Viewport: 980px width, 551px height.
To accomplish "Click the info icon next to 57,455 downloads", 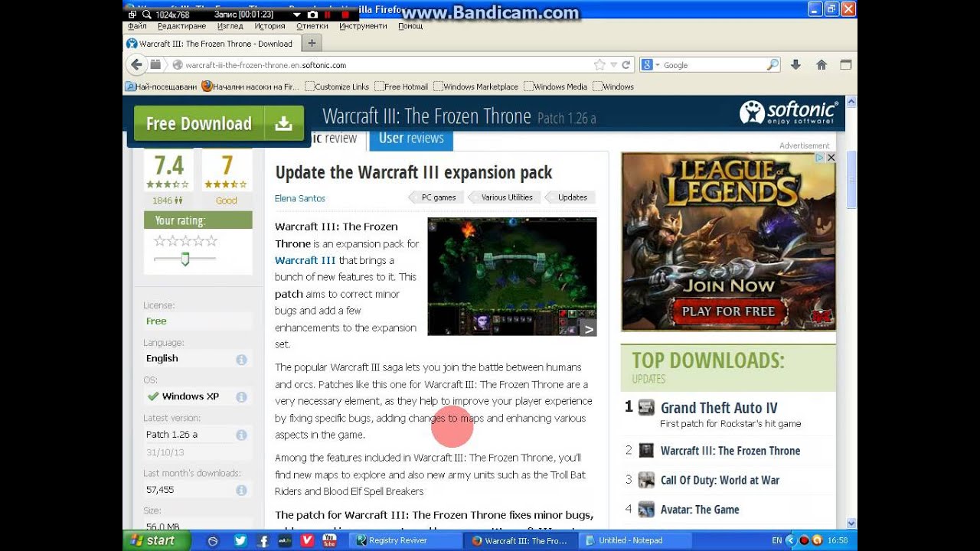I will pyautogui.click(x=241, y=490).
